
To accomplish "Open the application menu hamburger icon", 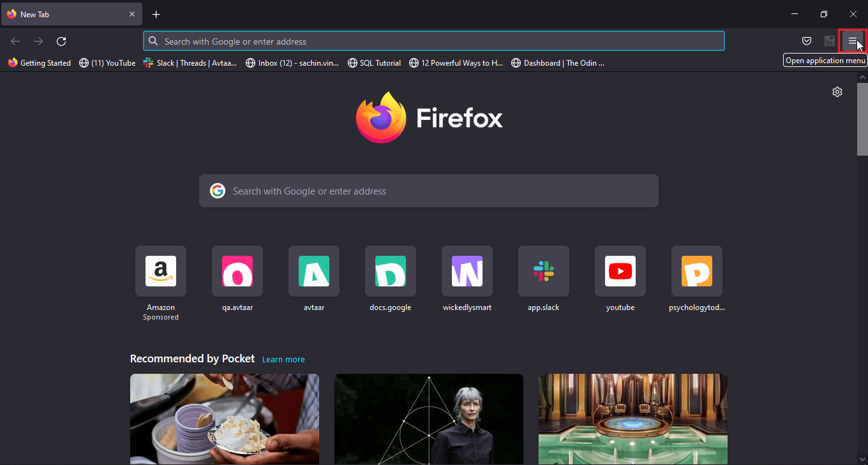I will coord(852,41).
